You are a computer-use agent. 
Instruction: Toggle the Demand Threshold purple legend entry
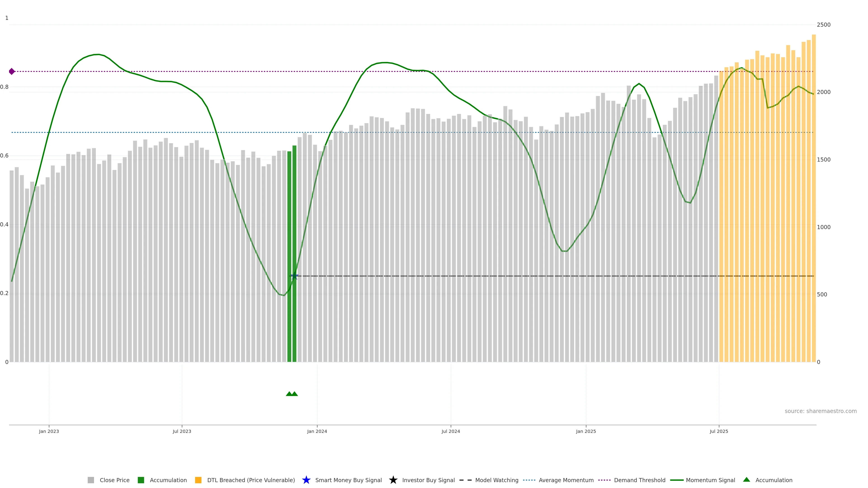pos(604,480)
